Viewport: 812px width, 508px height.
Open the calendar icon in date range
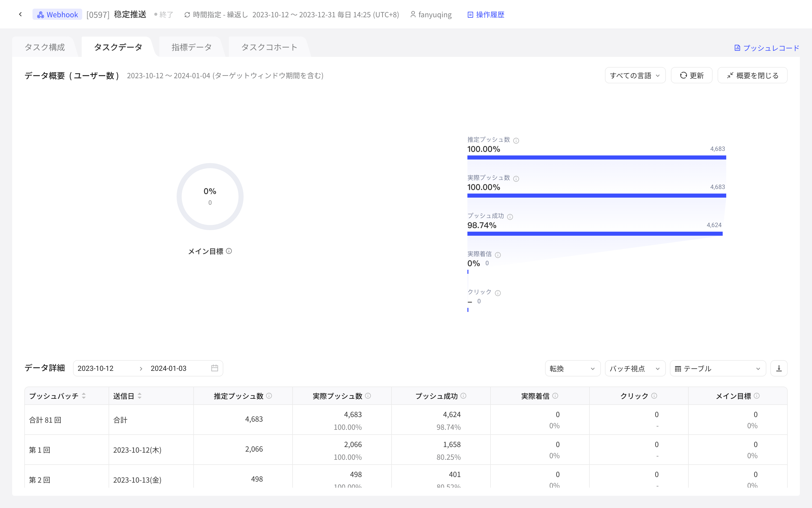point(215,368)
